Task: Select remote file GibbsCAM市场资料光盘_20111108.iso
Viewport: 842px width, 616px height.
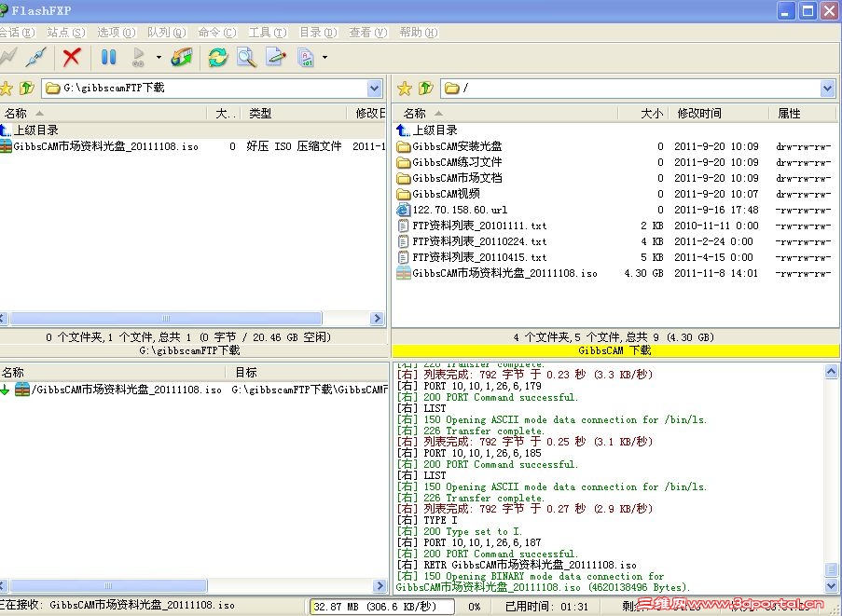Action: [x=497, y=273]
